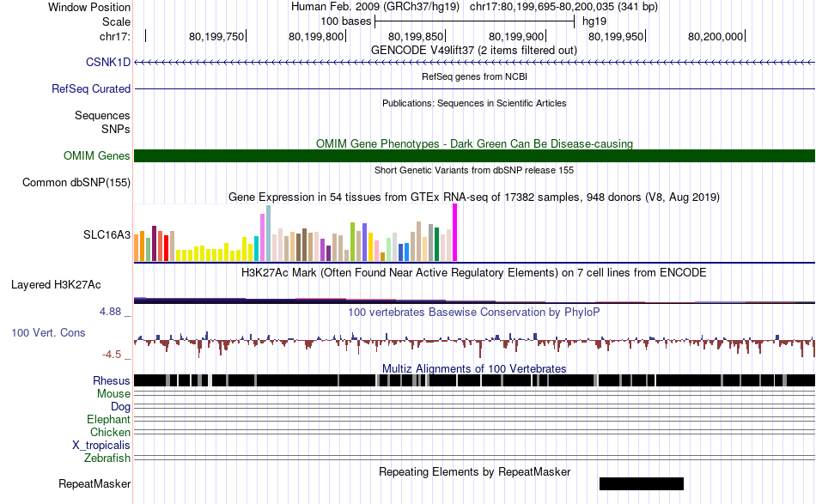Click the Rhesus Multiz alignment black bar

pyautogui.click(x=474, y=380)
